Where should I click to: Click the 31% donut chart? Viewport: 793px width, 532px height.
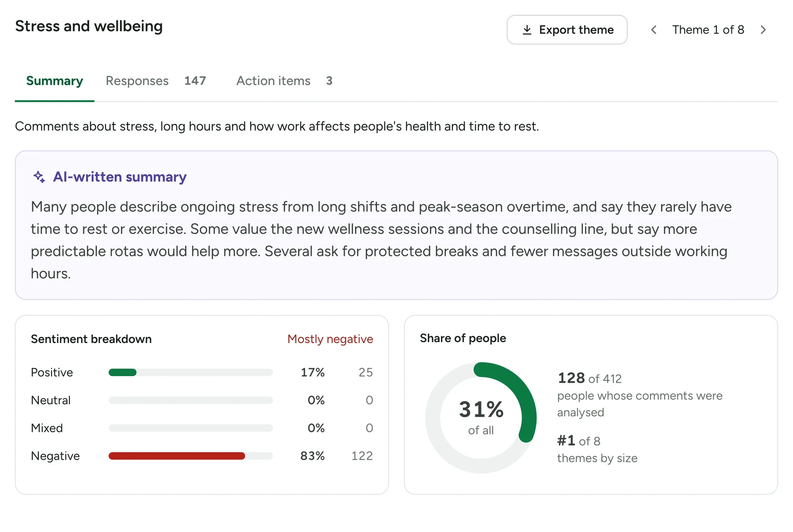tap(481, 417)
